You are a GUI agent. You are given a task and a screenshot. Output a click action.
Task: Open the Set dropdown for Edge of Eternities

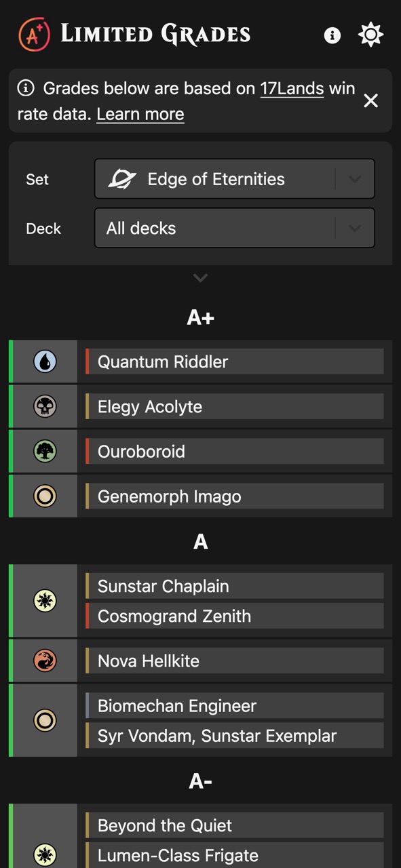pyautogui.click(x=235, y=179)
